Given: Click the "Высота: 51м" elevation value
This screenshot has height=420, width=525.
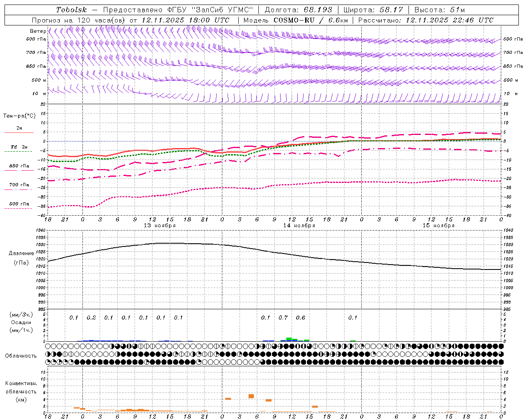Looking at the screenshot, I should tap(439, 10).
